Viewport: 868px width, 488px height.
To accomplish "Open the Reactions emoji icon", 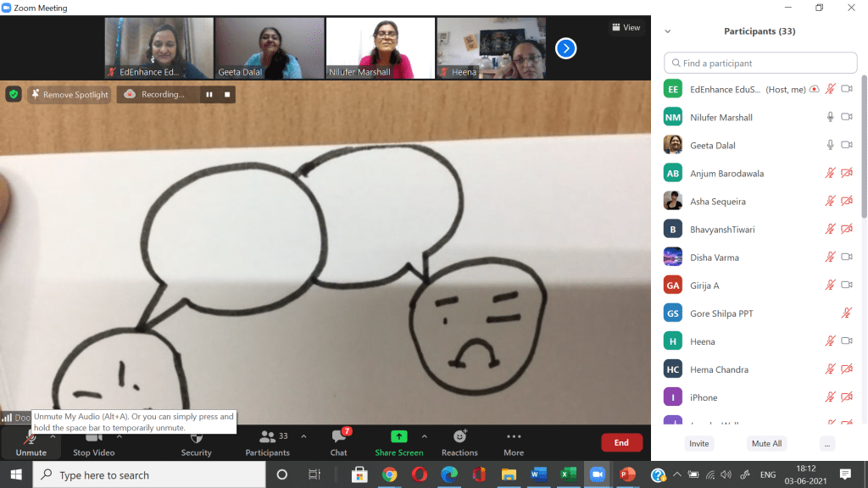I will tap(459, 437).
